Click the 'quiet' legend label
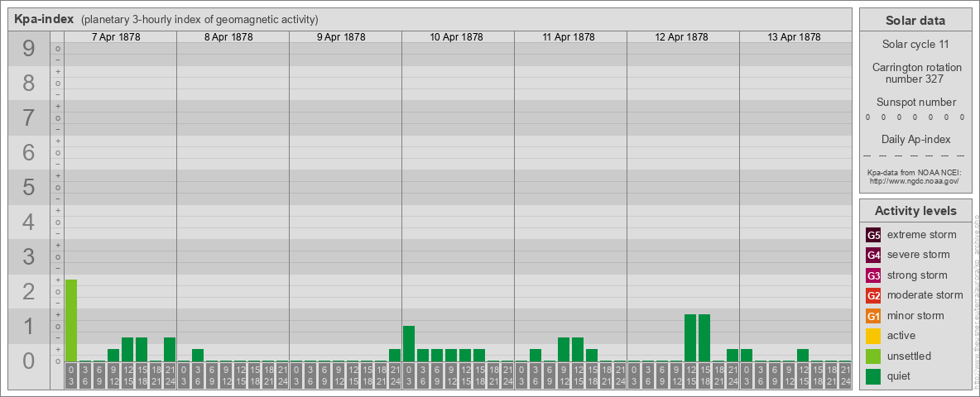980x397 pixels. pyautogui.click(x=901, y=376)
